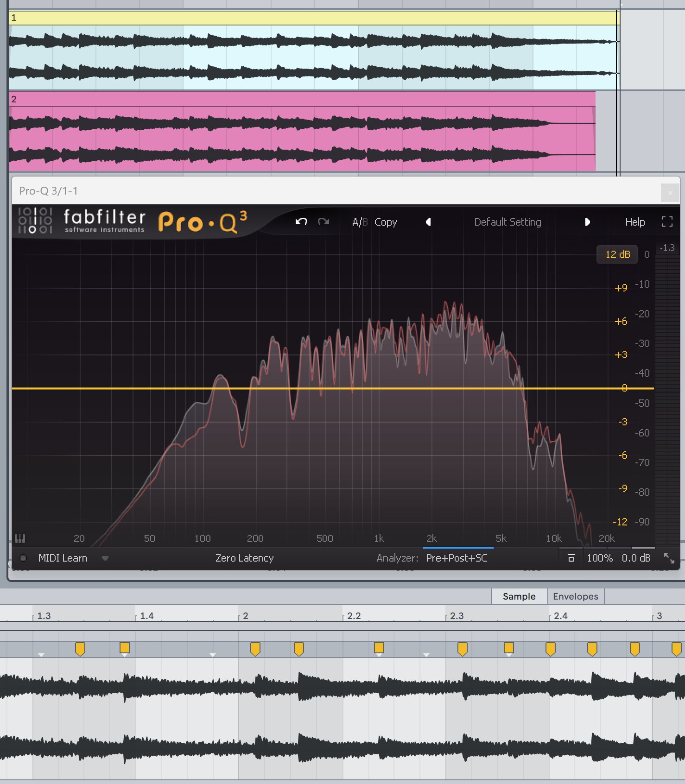Click the Copy button
Viewport: 685px width, 784px height.
tap(386, 222)
